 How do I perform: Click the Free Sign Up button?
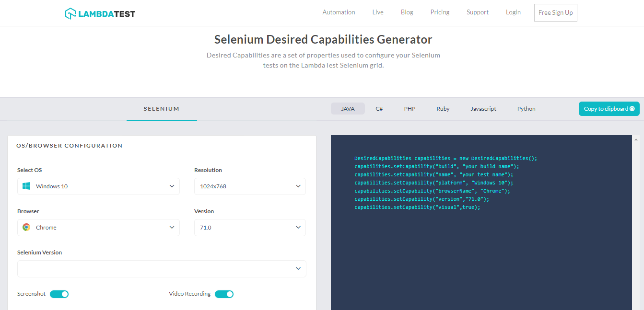(555, 12)
